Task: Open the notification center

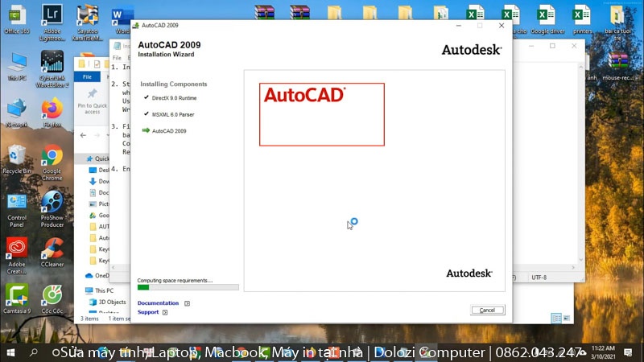Action: coord(628,352)
